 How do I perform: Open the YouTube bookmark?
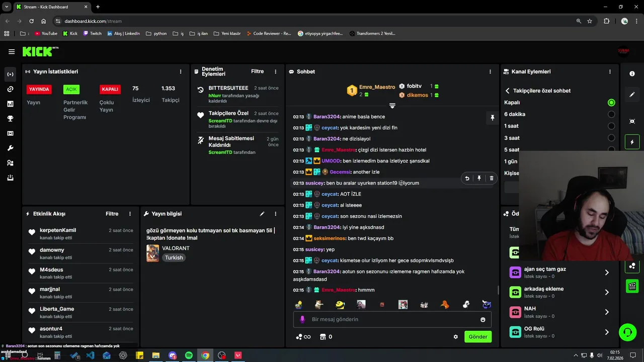(x=46, y=34)
